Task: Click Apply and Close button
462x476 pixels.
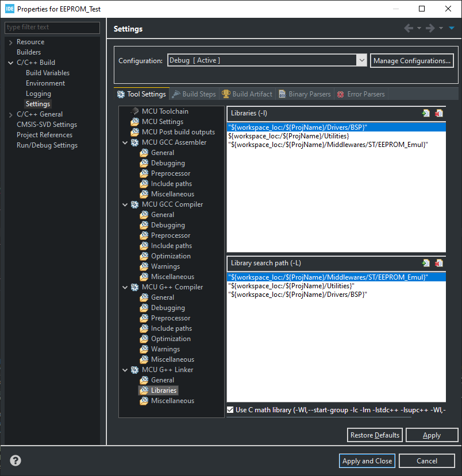Action: pos(367,461)
